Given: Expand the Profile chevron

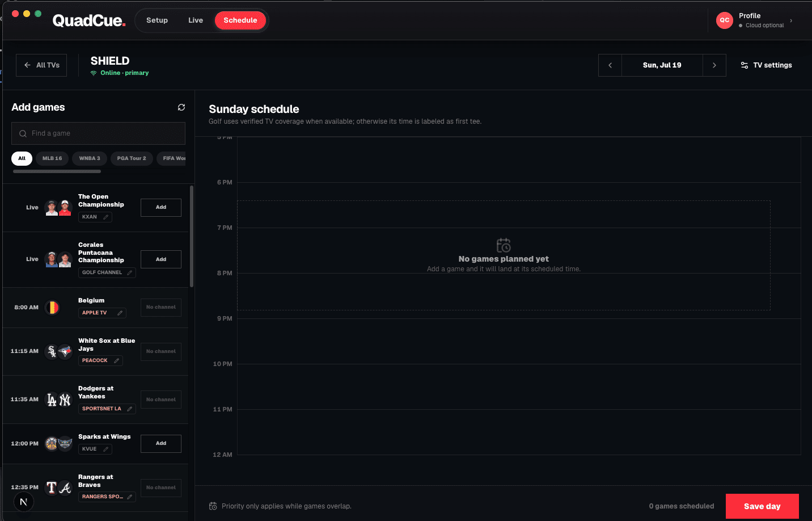Looking at the screenshot, I should (x=791, y=20).
